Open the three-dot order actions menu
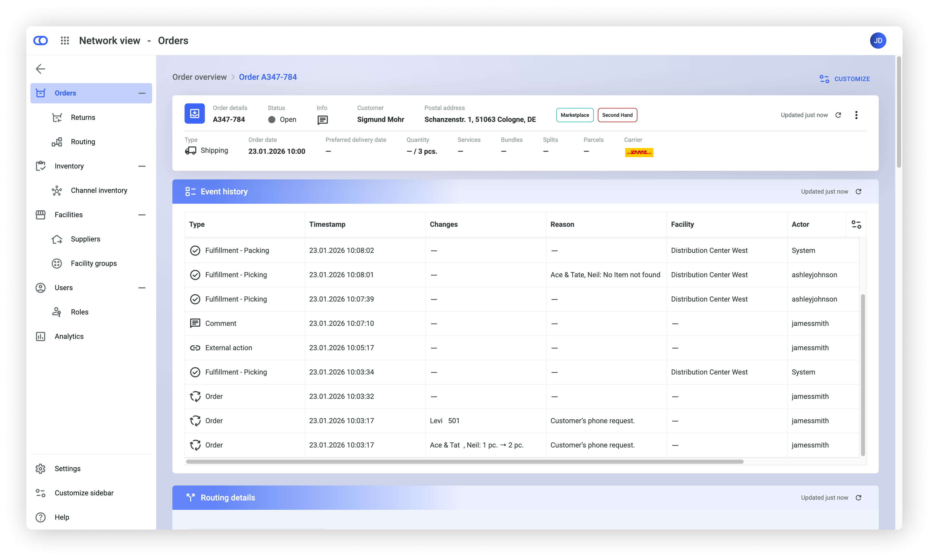This screenshot has height=560, width=933. click(856, 115)
